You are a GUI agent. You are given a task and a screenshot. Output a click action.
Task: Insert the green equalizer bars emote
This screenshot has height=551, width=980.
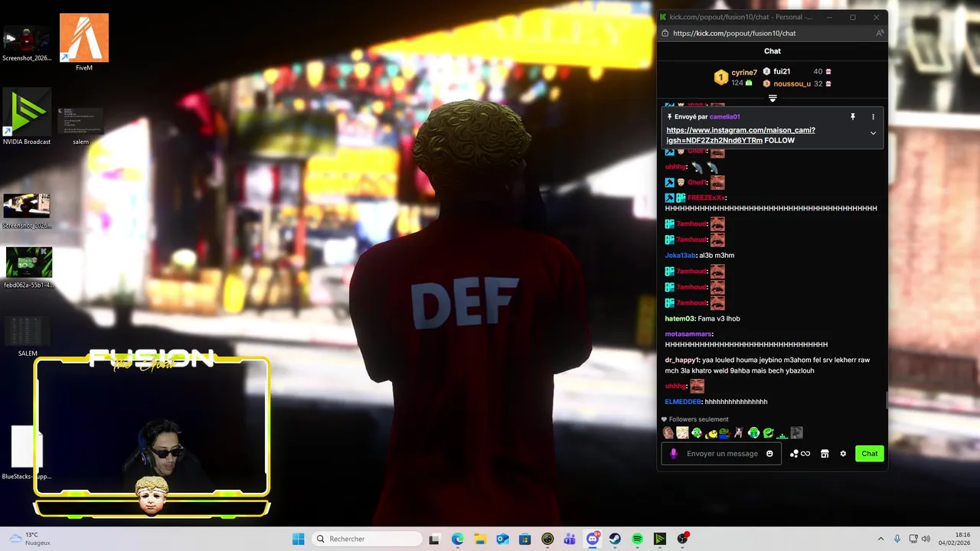click(x=782, y=435)
